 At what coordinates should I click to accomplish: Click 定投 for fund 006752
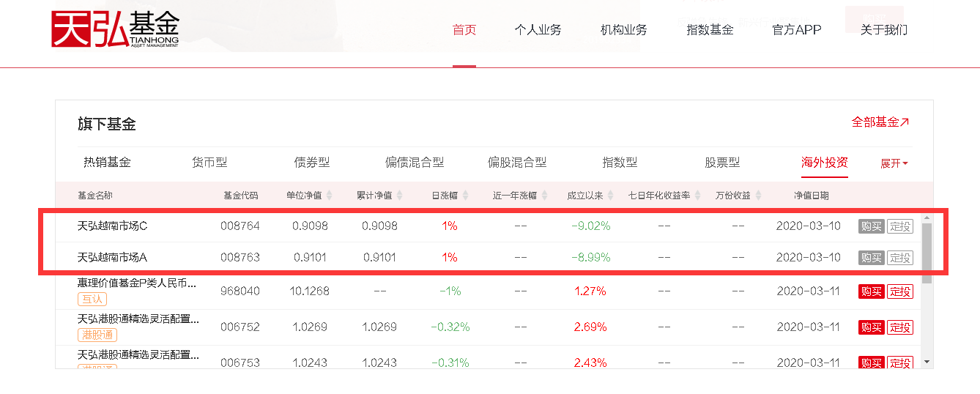point(900,327)
